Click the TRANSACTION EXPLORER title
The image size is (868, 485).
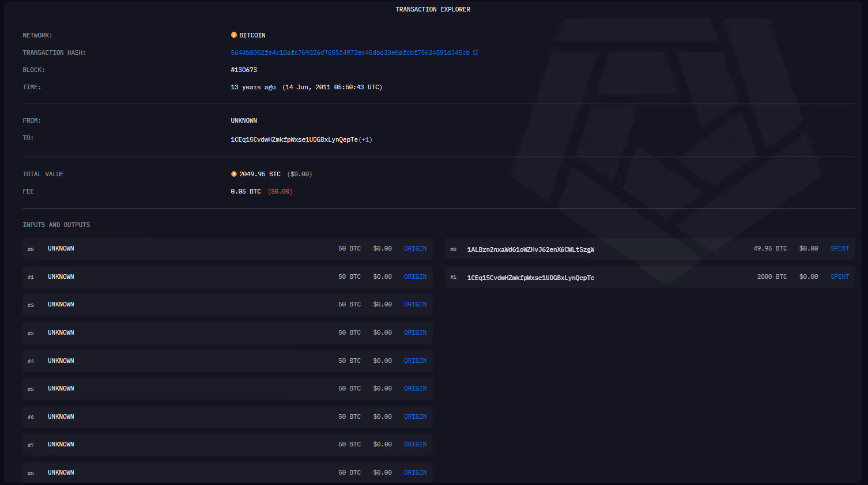tap(433, 9)
